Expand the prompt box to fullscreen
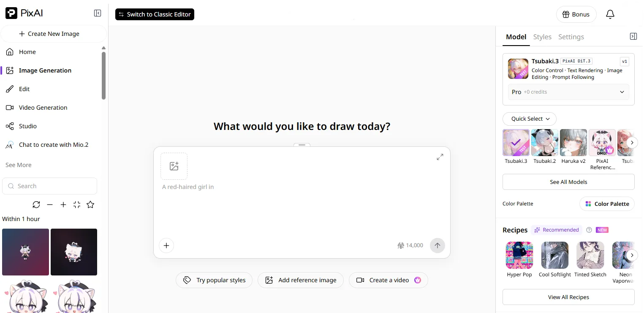Image resolution: width=644 pixels, height=313 pixels. pos(440,157)
